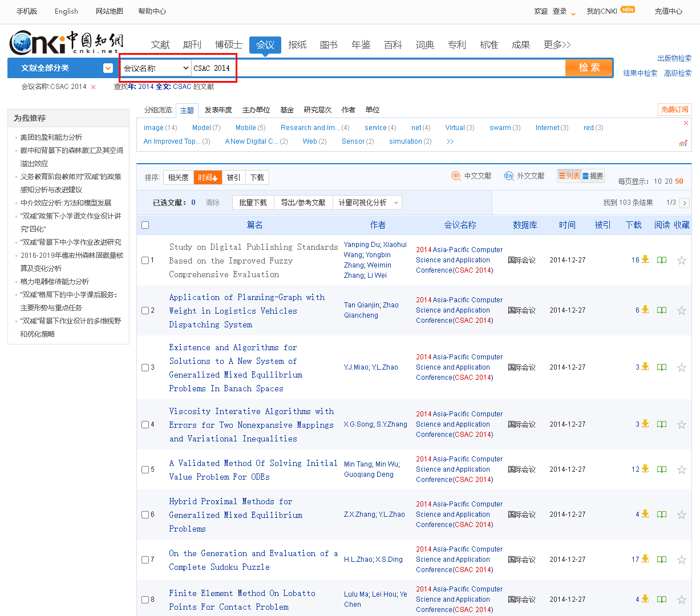Open the 出版物检索 link

pyautogui.click(x=674, y=58)
